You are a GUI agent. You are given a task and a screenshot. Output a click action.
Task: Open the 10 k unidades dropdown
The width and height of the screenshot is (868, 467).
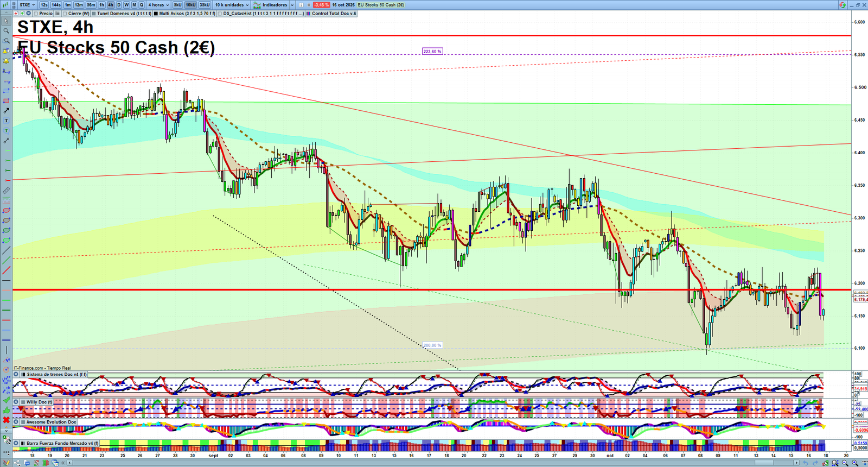(232, 5)
